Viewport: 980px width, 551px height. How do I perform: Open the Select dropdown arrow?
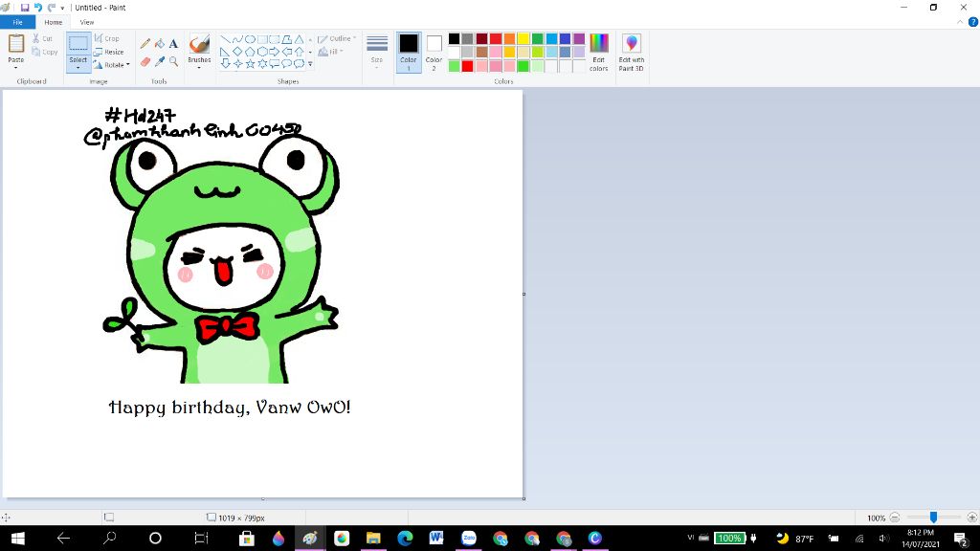[x=78, y=67]
